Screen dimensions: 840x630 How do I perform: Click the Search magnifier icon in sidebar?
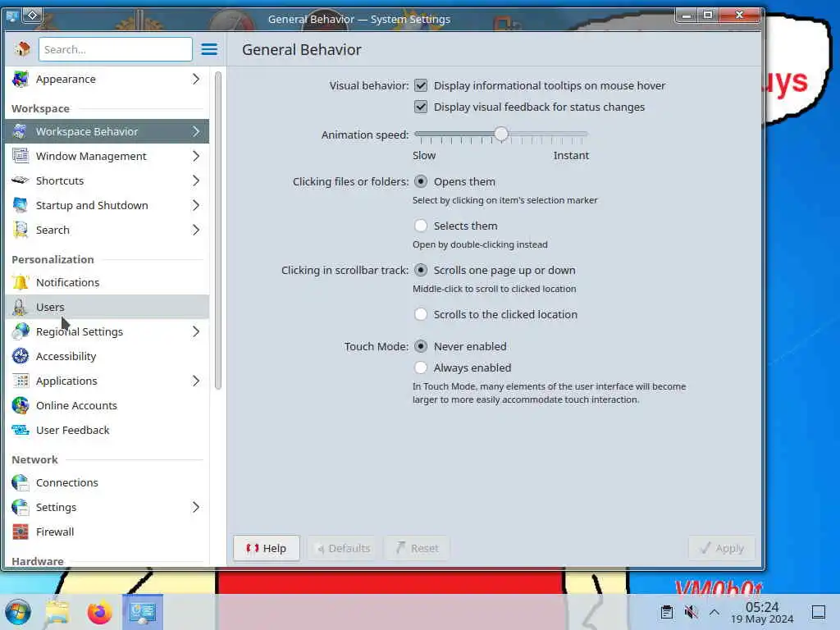pyautogui.click(x=21, y=230)
